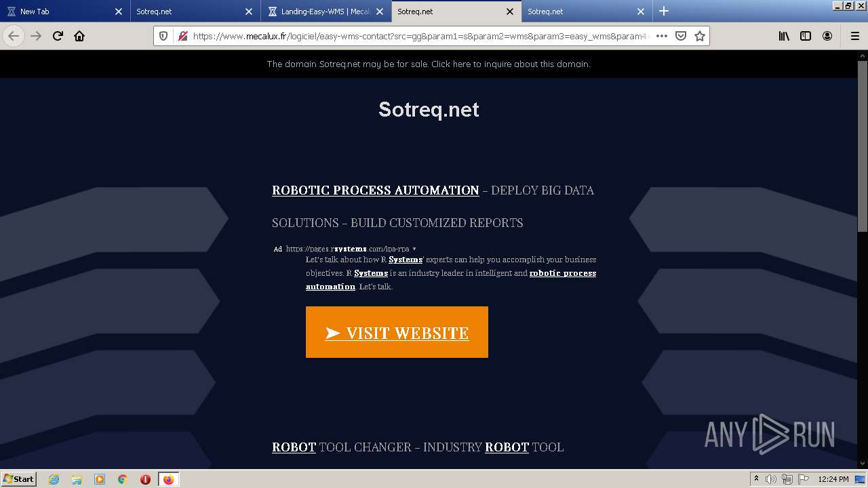Close the active Sotreq.net tab
The height and width of the screenshot is (488, 868).
click(x=510, y=12)
